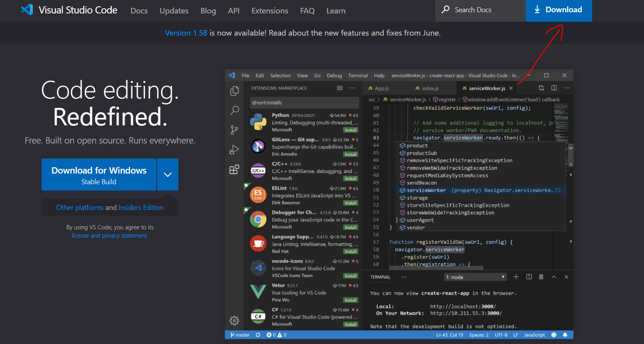Image resolution: width=644 pixels, height=344 pixels.
Task: Open the Run and Debug view icon
Action: coord(235,150)
